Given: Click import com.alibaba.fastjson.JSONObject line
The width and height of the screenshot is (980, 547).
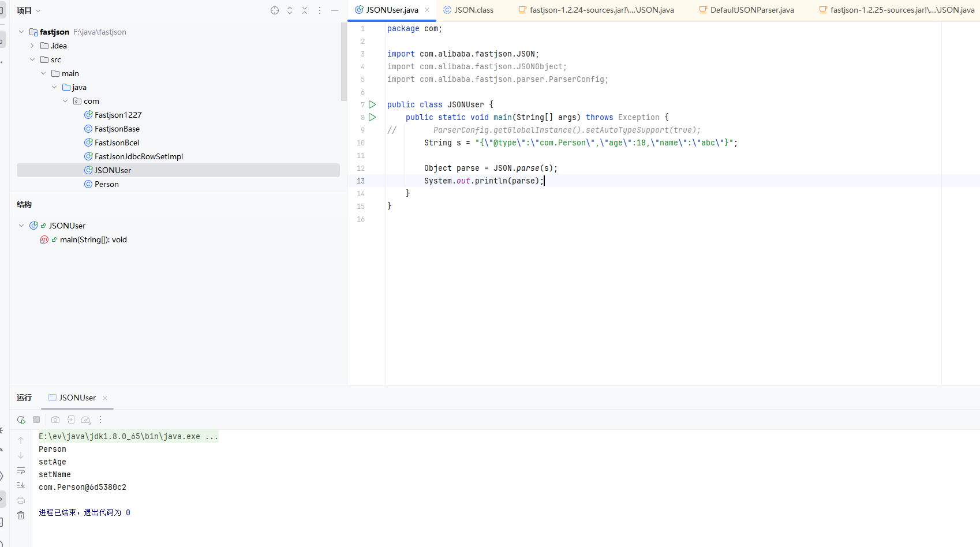Looking at the screenshot, I should [x=477, y=66].
